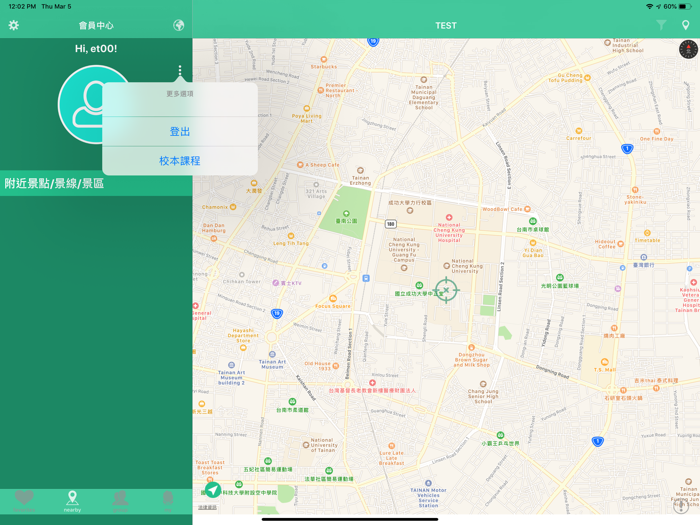Select National Cheng Kung University Hospital marker
The image size is (700, 525).
click(x=449, y=217)
